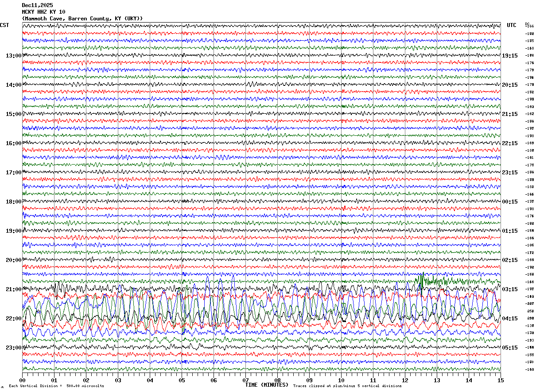Viewport: 536px width, 392px height.
Task: Click minute 14 on the bottom time axis
Action: pos(469,380)
